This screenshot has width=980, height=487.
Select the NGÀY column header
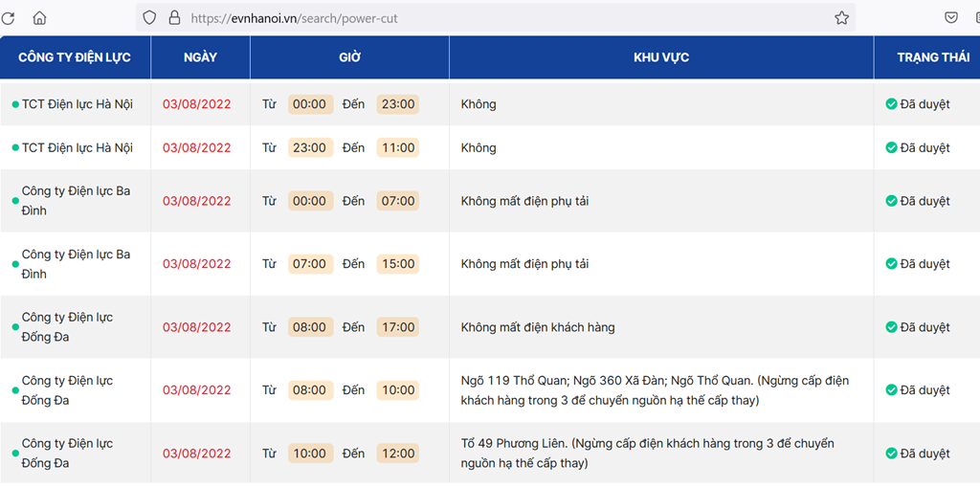tap(201, 57)
